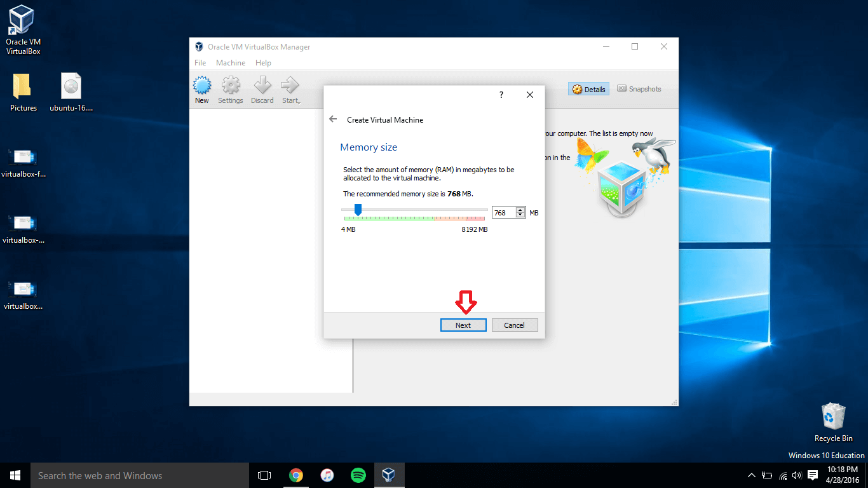This screenshot has height=488, width=868.
Task: Launch Chrome from the taskbar
Action: [x=295, y=475]
